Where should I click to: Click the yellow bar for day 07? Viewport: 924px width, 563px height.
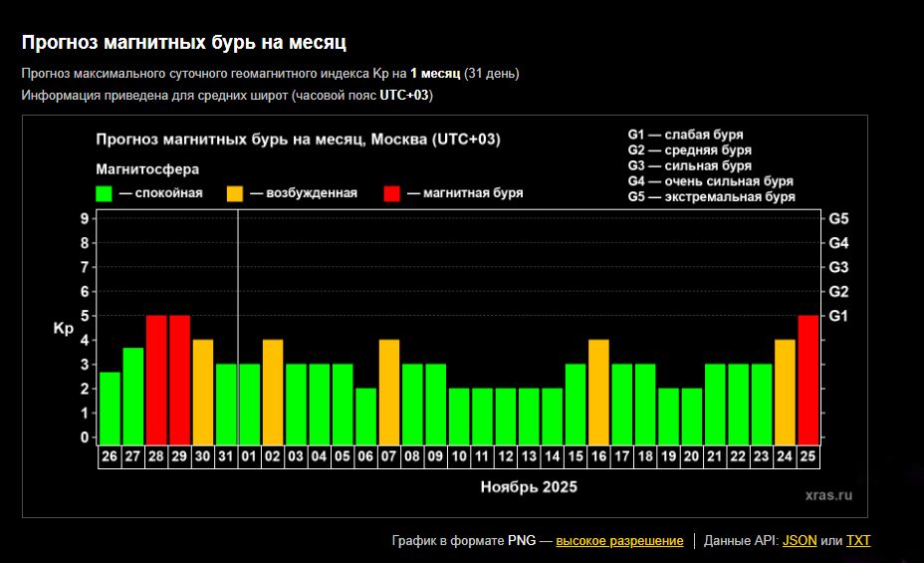point(389,392)
